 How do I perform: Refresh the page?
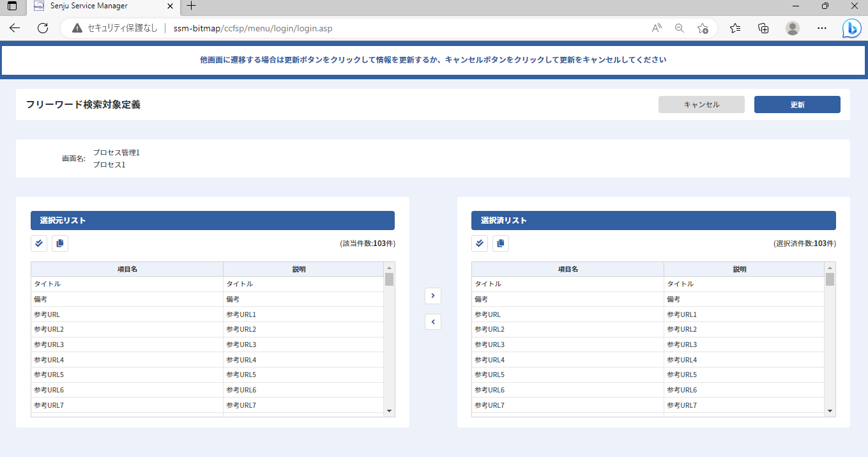pyautogui.click(x=43, y=28)
